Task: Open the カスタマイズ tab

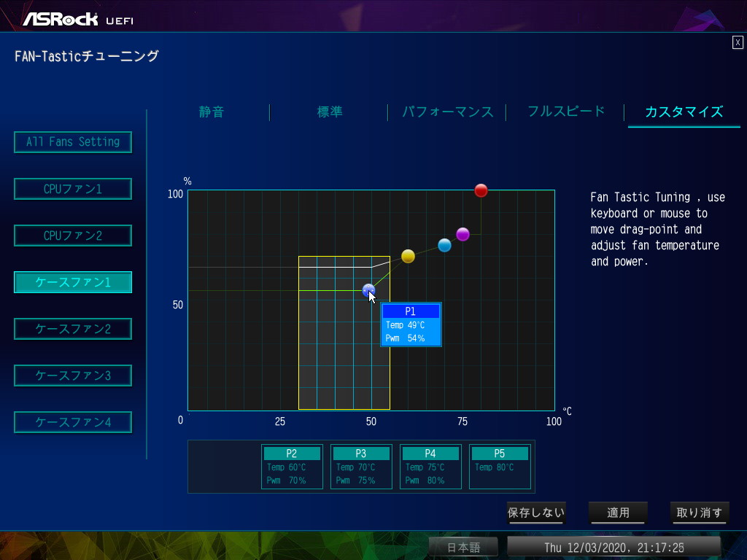Action: pyautogui.click(x=684, y=112)
